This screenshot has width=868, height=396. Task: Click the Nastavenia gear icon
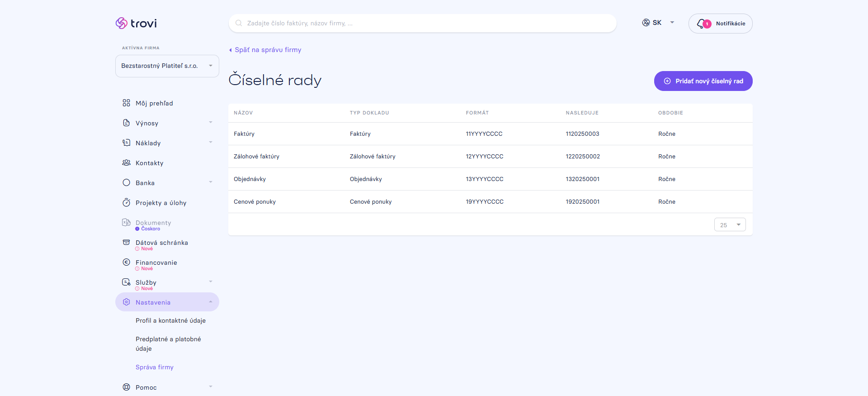coord(126,302)
